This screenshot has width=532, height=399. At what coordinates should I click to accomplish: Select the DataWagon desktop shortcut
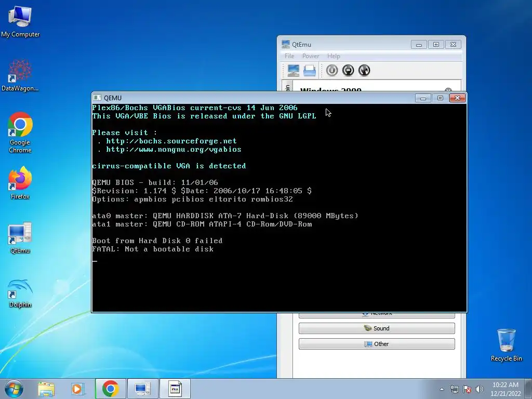click(x=20, y=75)
